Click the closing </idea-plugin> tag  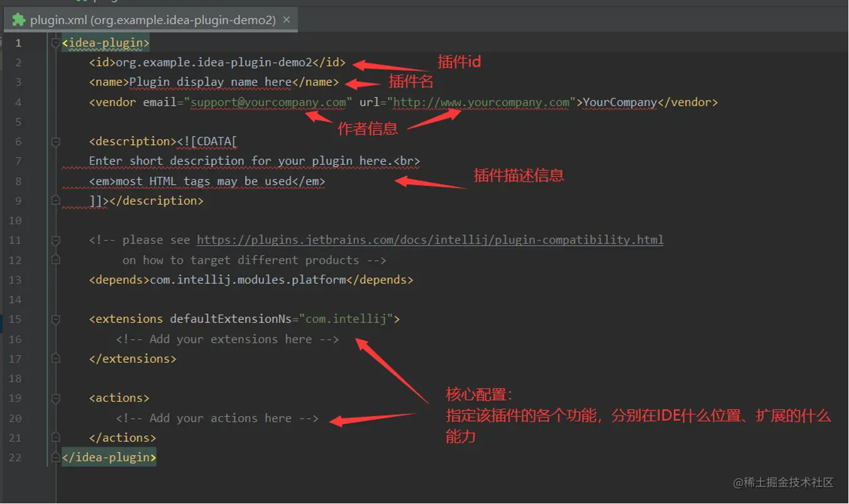109,458
